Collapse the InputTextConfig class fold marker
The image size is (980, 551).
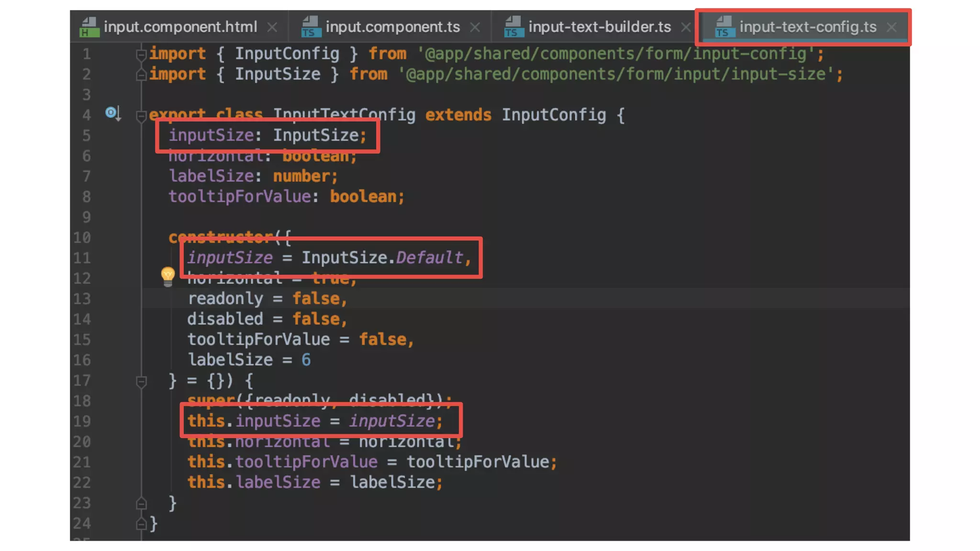(x=141, y=115)
